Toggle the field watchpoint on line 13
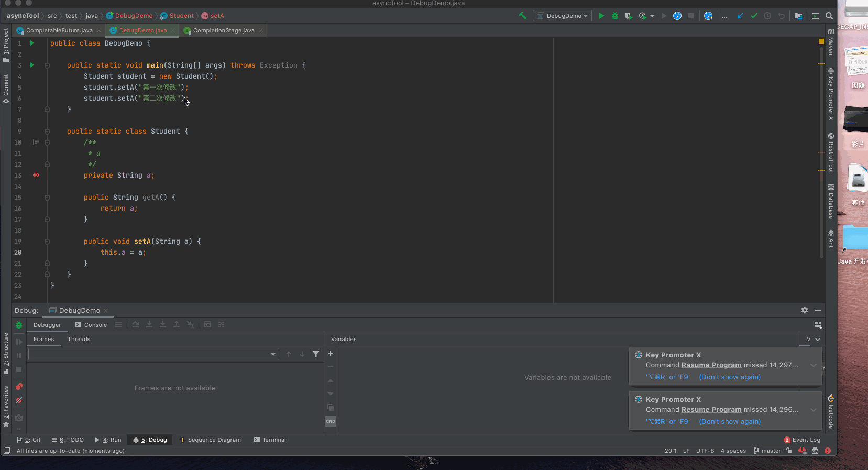The width and height of the screenshot is (868, 470). (36, 175)
